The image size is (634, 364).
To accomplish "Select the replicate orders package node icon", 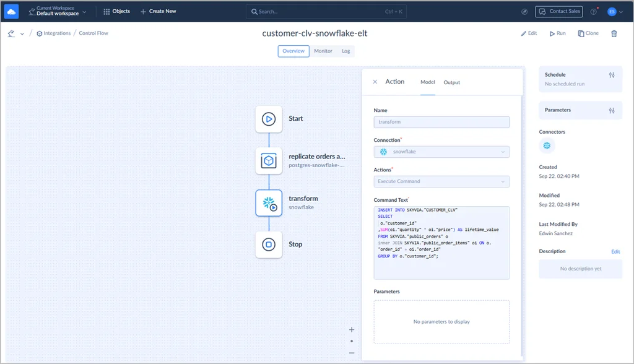I will pos(269,160).
